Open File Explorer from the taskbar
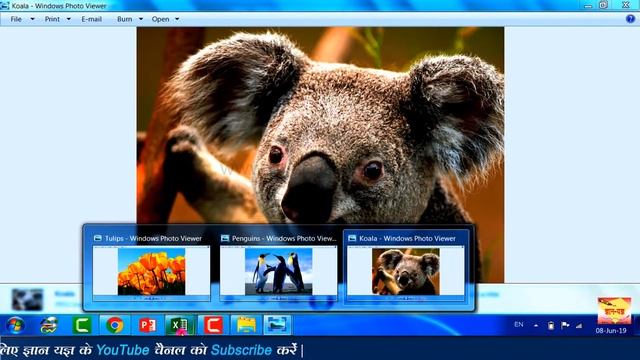 click(246, 325)
